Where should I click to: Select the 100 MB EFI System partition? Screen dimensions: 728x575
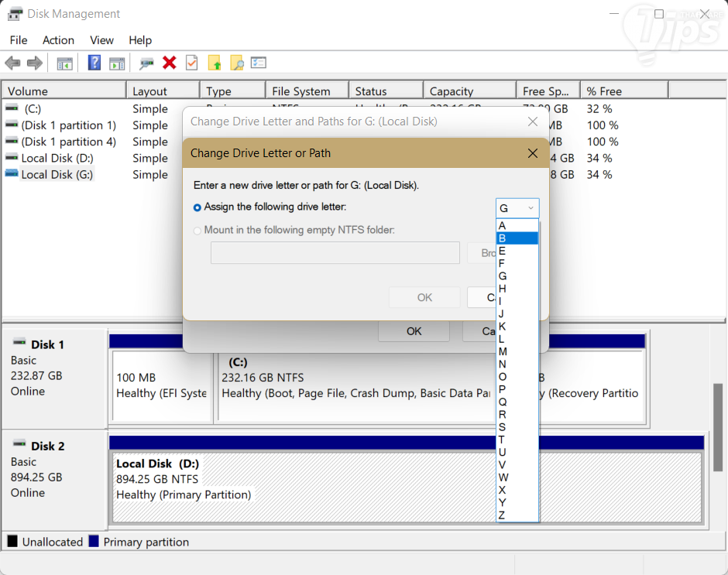tap(162, 386)
